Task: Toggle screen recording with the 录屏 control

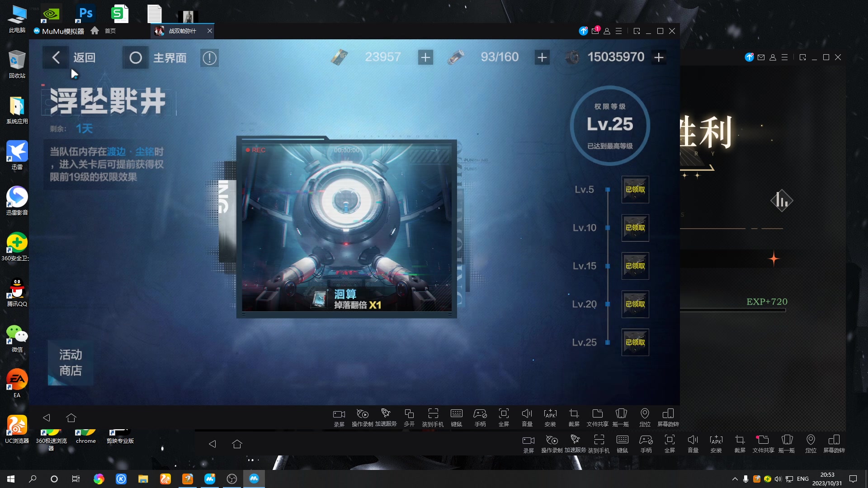Action: [339, 417]
